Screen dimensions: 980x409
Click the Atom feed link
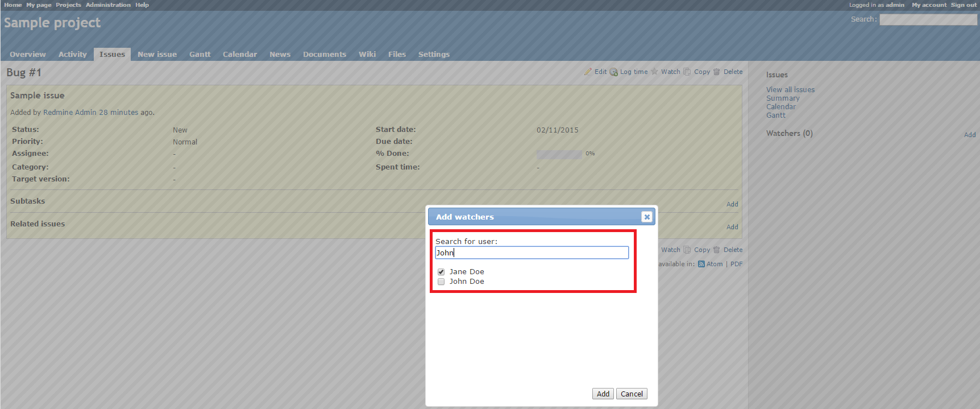tap(715, 264)
